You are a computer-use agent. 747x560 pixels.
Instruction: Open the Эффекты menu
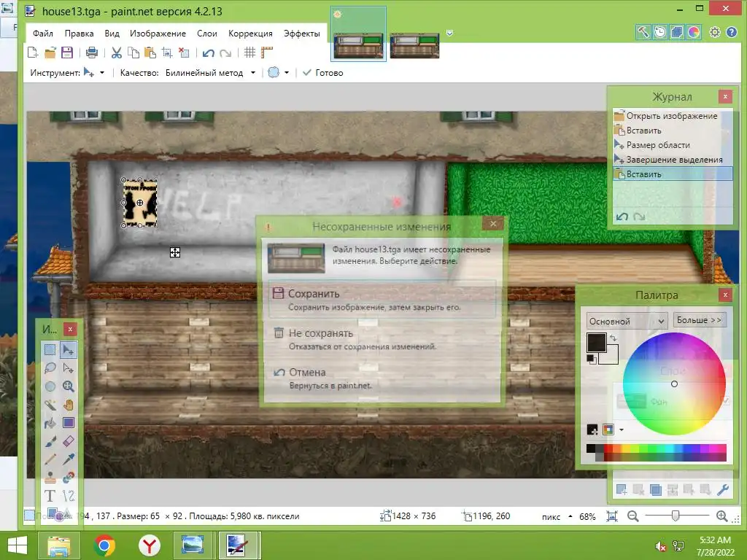point(301,34)
